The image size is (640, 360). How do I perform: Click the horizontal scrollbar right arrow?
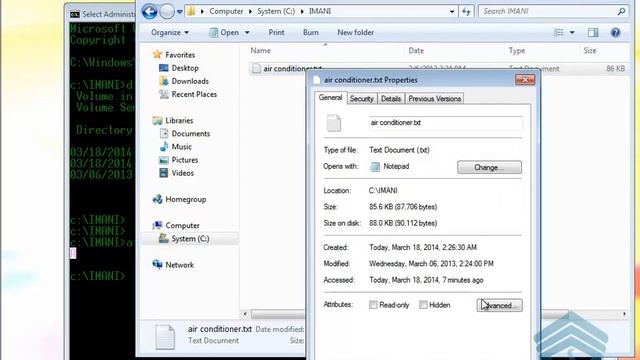pos(624,314)
